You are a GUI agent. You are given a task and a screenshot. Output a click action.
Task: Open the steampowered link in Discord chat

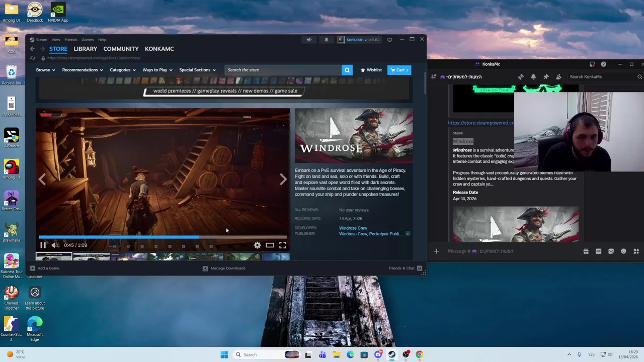tap(481, 123)
